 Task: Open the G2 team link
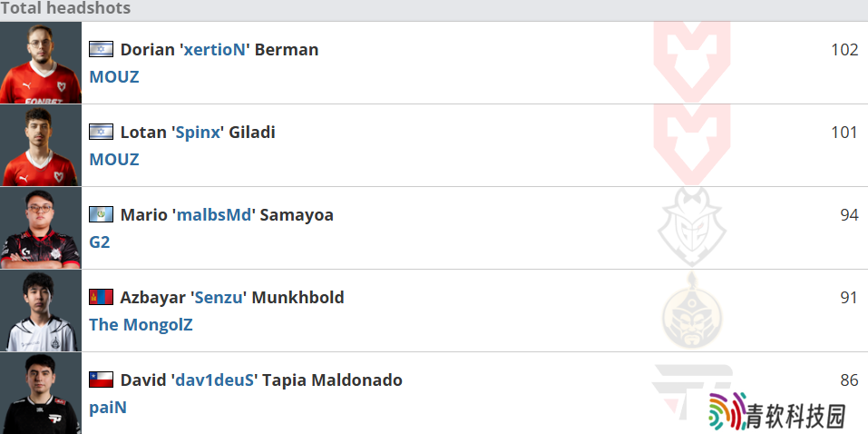[100, 242]
